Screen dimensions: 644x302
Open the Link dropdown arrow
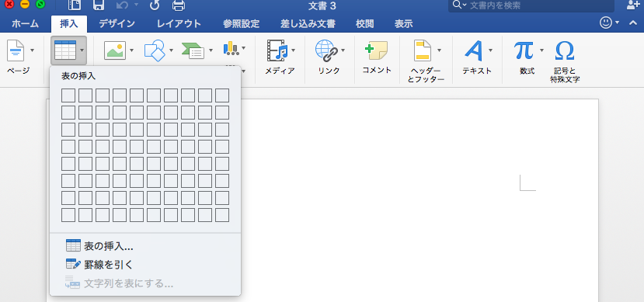(343, 51)
